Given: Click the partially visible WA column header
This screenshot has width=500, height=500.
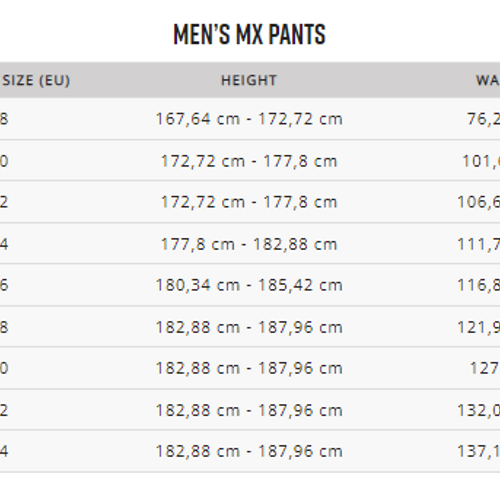Looking at the screenshot, I should coord(488,80).
